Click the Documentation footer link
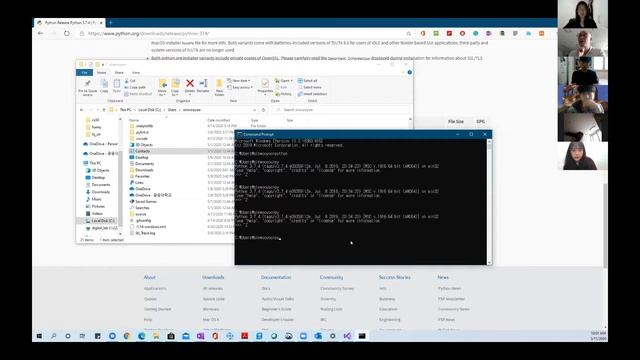 click(276, 277)
